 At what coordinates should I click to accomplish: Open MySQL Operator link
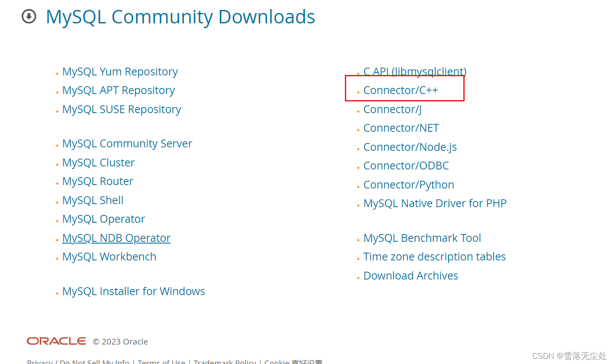coord(104,219)
